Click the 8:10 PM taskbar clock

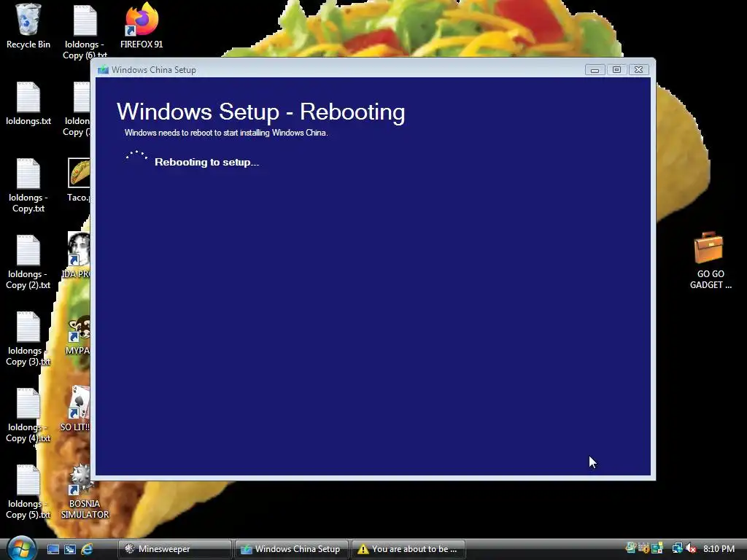pyautogui.click(x=719, y=549)
